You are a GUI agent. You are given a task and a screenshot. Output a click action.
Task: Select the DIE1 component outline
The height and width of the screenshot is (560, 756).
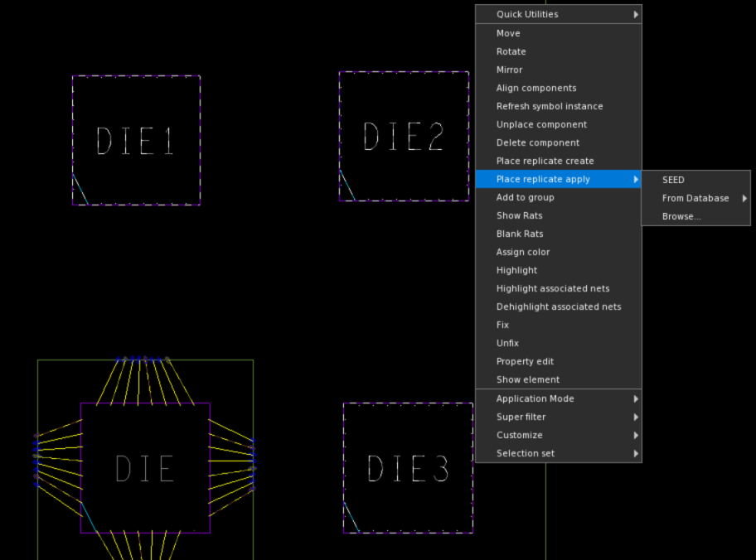click(136, 140)
